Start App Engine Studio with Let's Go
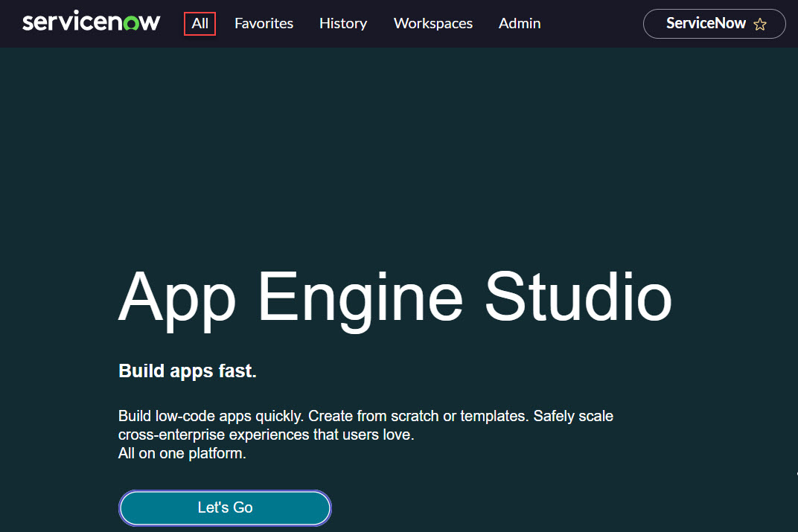 [225, 507]
